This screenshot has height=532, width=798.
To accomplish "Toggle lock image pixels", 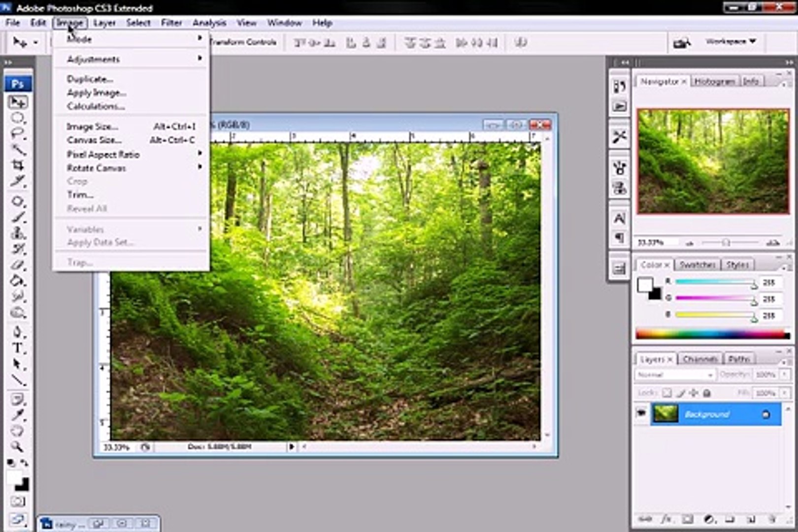I will [681, 393].
